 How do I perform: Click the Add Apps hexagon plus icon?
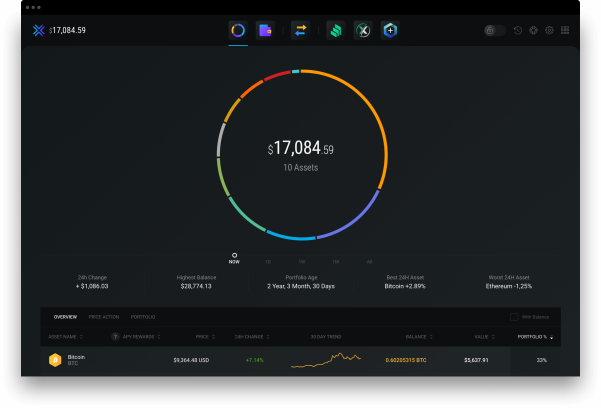click(x=390, y=30)
